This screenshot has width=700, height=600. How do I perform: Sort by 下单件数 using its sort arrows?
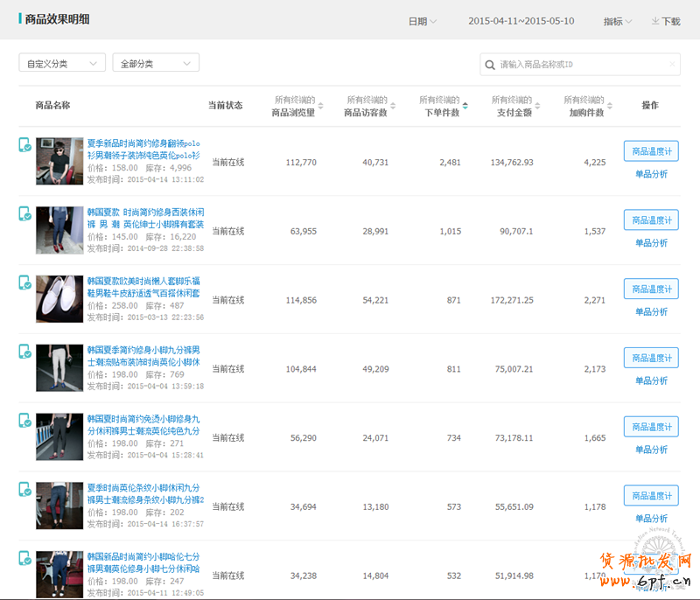(x=465, y=106)
